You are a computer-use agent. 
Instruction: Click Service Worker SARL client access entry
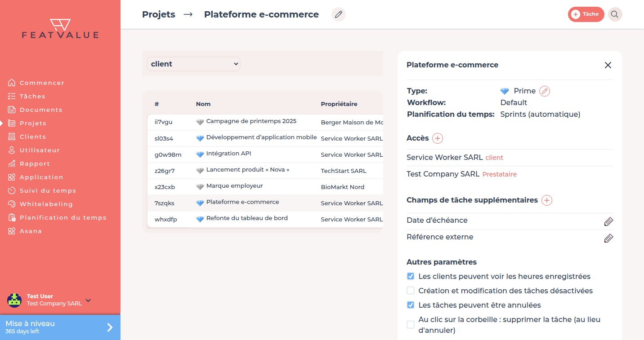[455, 158]
